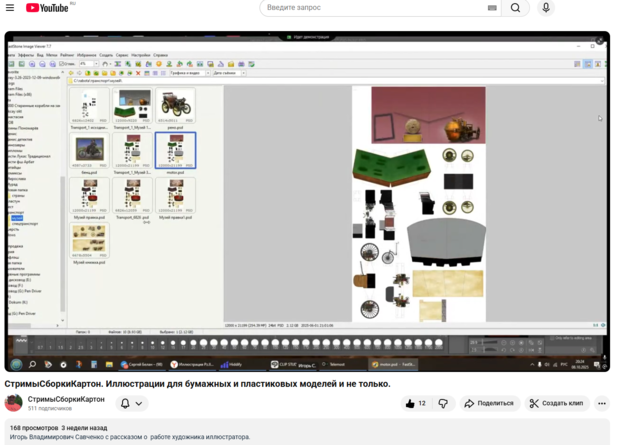
Task: Click the YouTube logo to go home
Action: pos(47,8)
